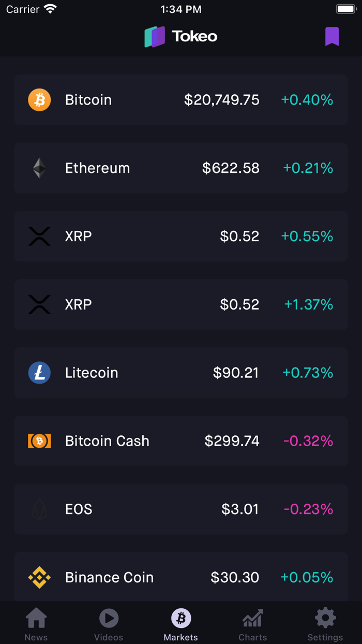Select the Ethereum listing

[181, 168]
